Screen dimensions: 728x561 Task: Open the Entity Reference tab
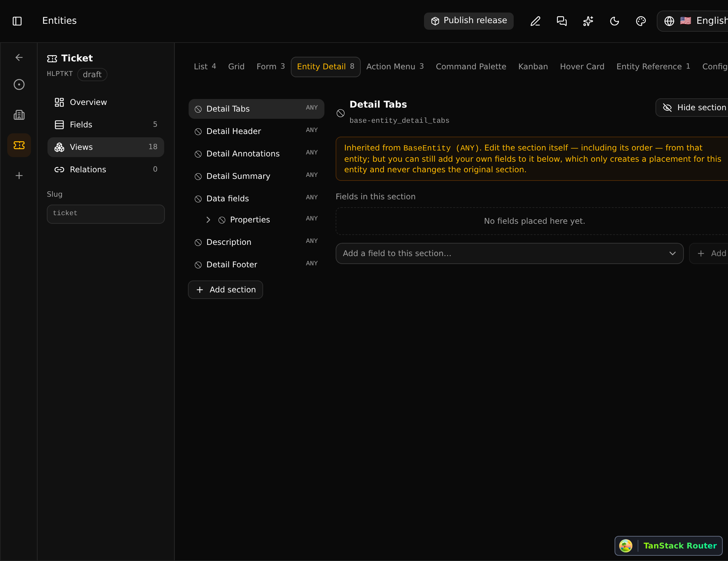[653, 67]
